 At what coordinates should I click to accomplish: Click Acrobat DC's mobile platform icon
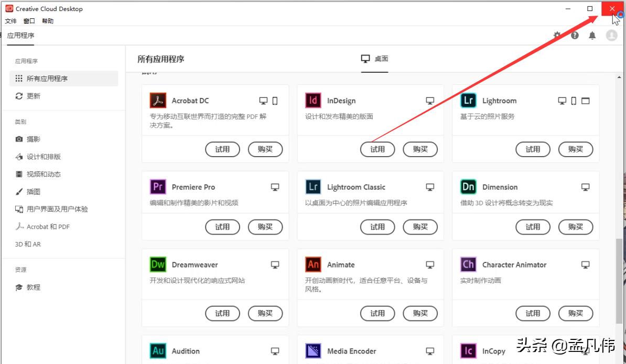[x=275, y=101]
